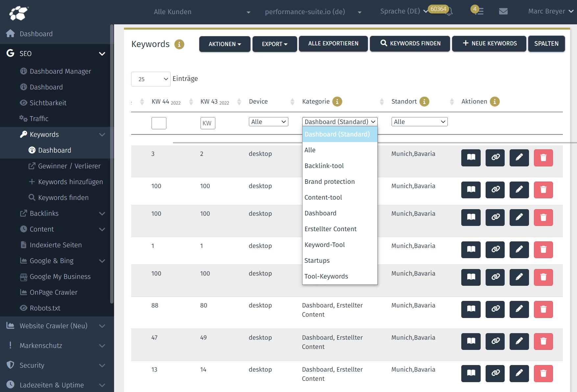Screen dimensions: 577x392
Task: Delete keyword row with KW44 value 88
Action: [543, 309]
